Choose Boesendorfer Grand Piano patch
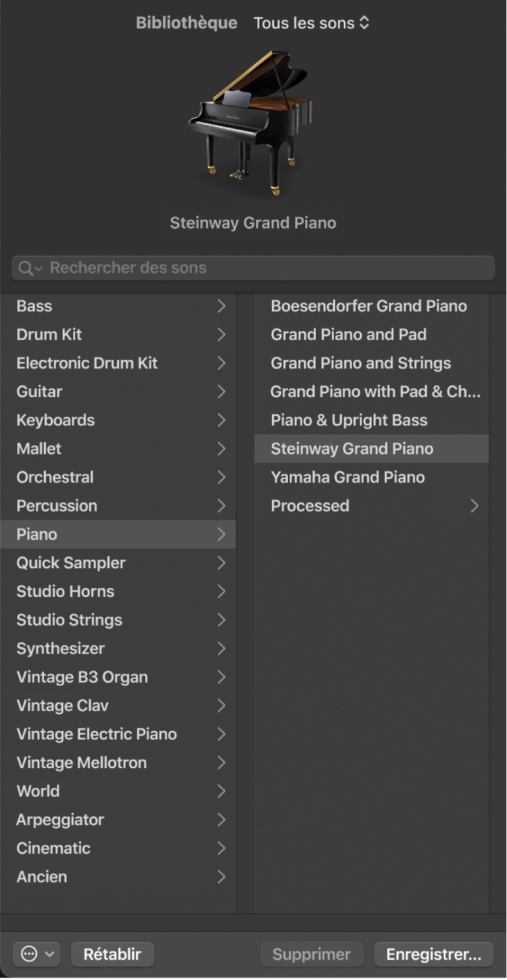 [x=368, y=306]
